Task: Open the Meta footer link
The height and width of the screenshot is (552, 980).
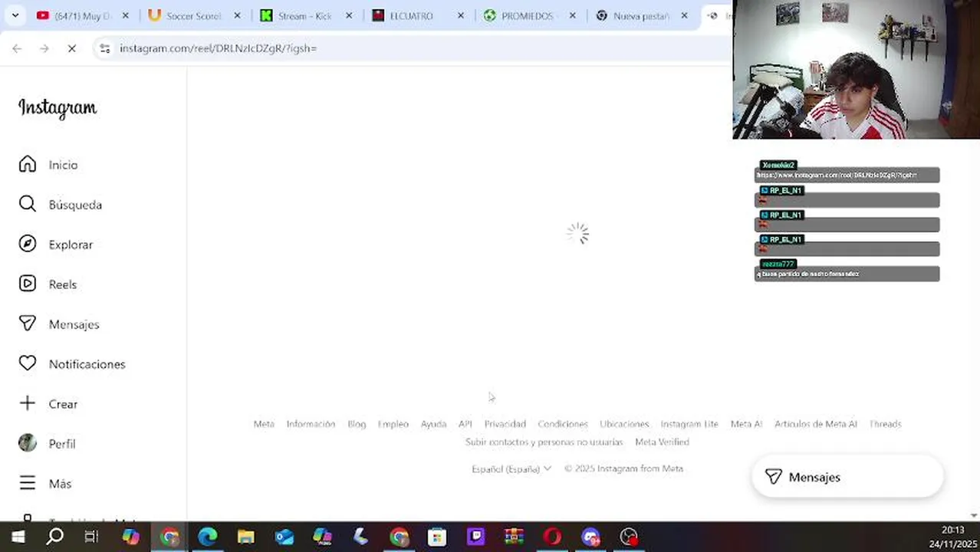Action: pyautogui.click(x=264, y=424)
